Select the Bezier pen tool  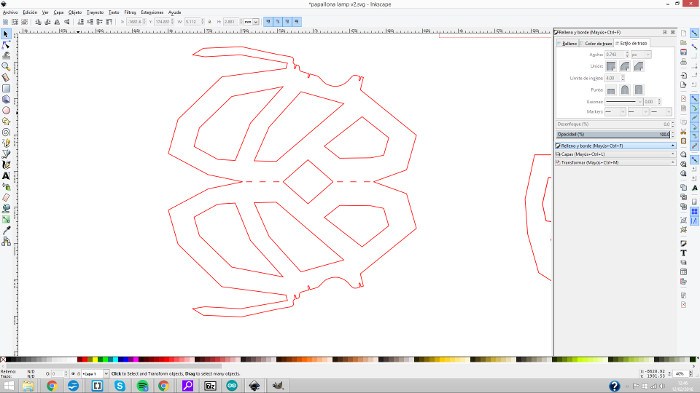[x=6, y=154]
